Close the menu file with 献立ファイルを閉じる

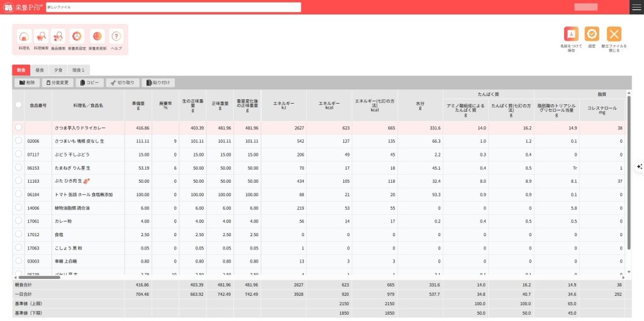click(x=614, y=35)
